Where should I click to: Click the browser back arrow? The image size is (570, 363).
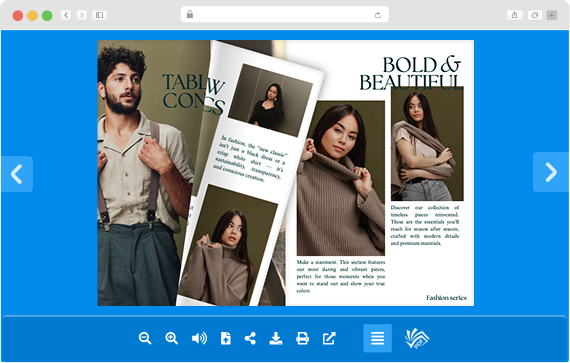point(66,15)
